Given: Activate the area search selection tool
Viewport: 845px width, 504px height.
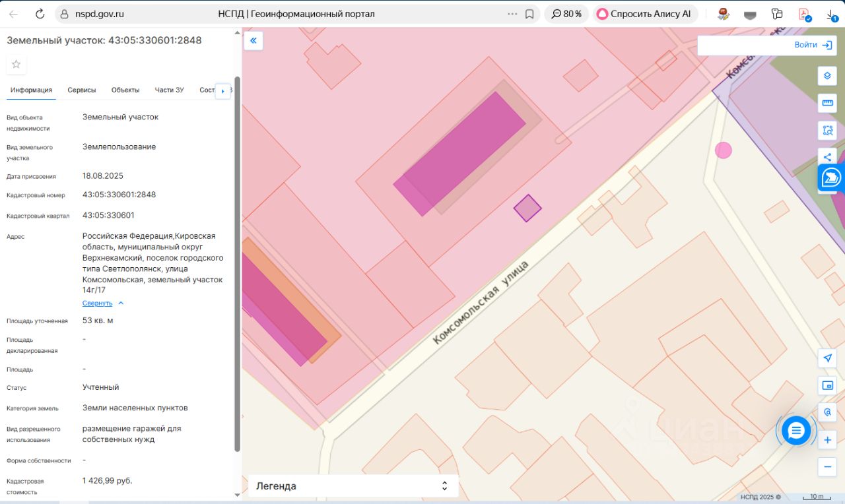Looking at the screenshot, I should click(827, 130).
